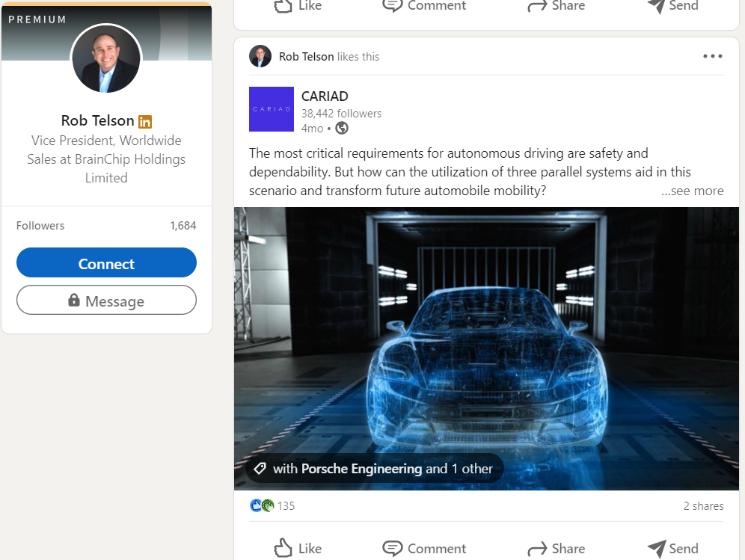Open Rob Telson's large profile photo

coord(106,59)
